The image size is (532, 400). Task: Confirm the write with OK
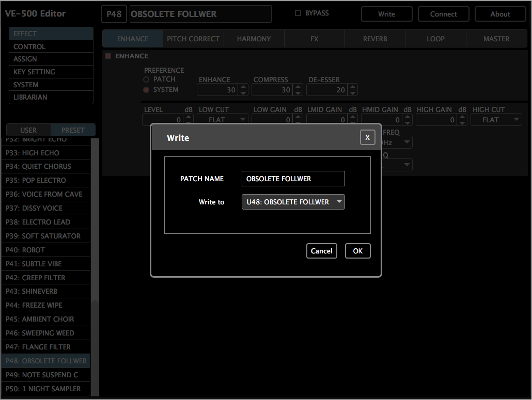(x=357, y=251)
